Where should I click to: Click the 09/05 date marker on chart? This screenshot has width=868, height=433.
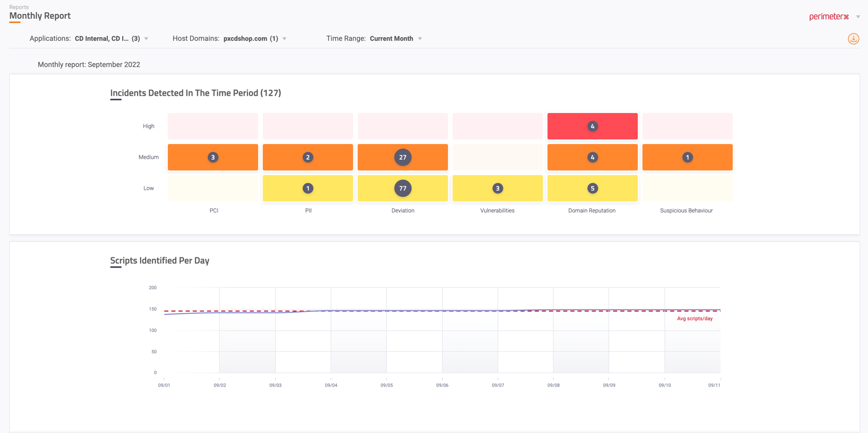(386, 385)
